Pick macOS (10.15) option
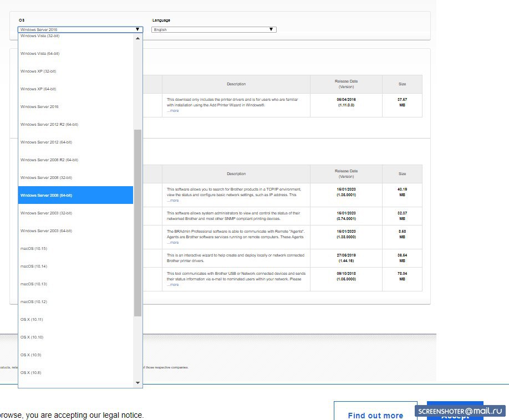 tap(75, 248)
